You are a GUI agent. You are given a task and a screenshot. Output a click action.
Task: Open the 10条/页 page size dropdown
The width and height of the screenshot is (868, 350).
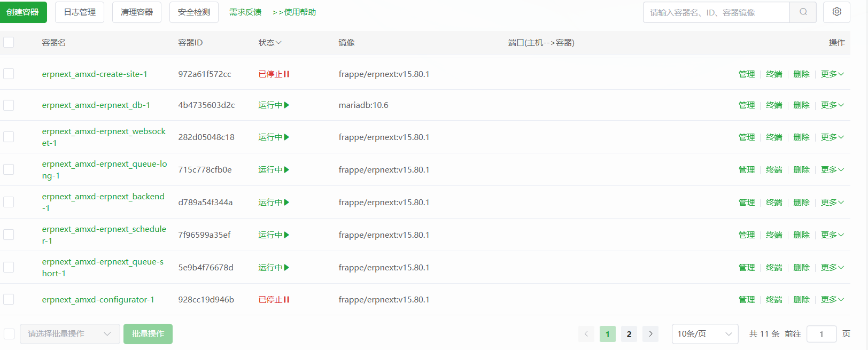tap(704, 334)
